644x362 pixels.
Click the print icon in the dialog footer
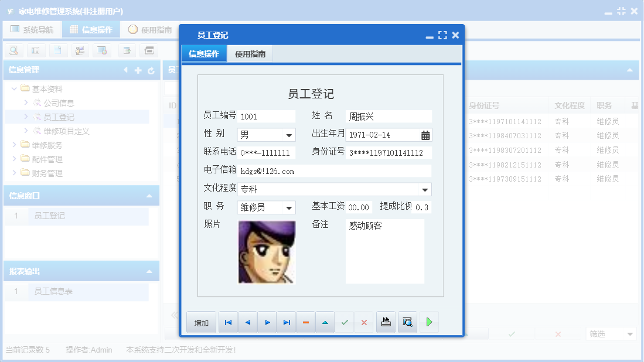pos(386,322)
